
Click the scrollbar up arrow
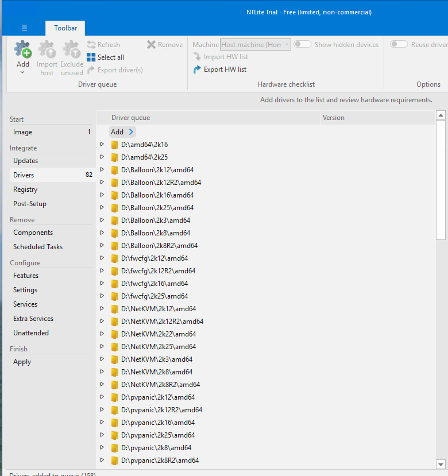coord(441,115)
